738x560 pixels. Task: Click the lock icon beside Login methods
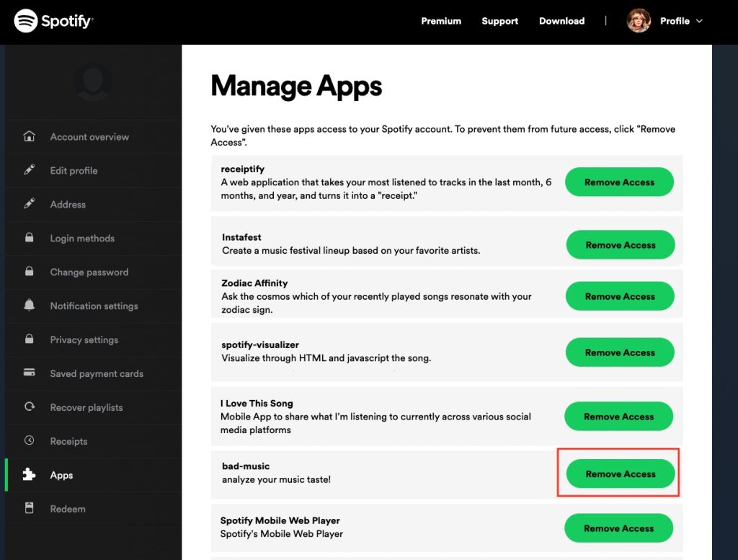click(x=30, y=238)
